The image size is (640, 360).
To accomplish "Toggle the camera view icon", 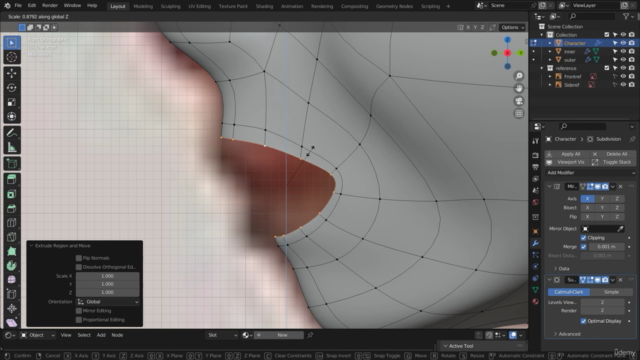I will (x=519, y=101).
